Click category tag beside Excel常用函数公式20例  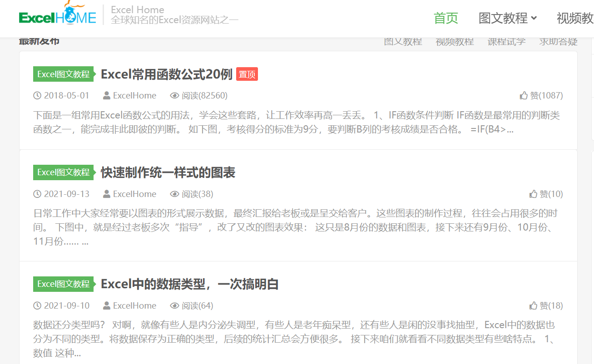click(x=64, y=74)
